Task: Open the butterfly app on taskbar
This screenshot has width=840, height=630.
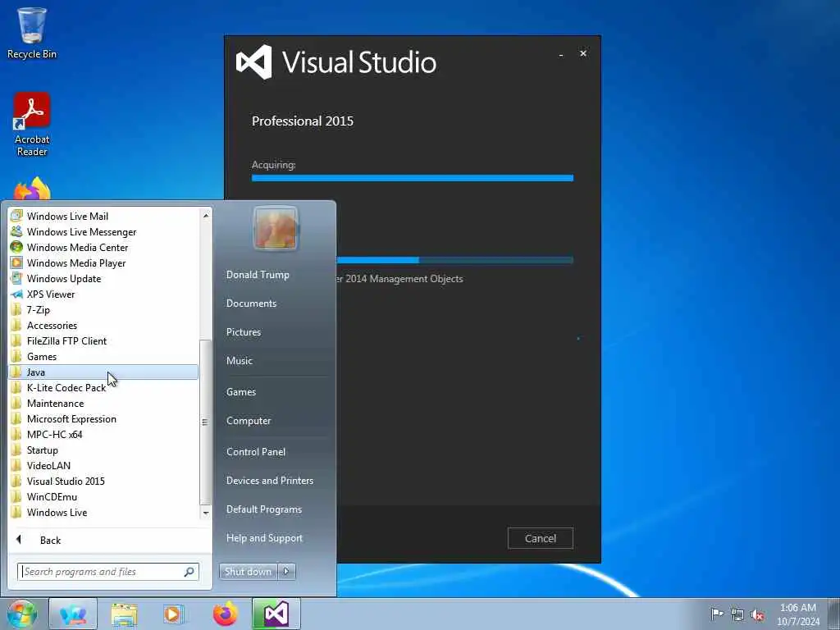Action: [73, 614]
